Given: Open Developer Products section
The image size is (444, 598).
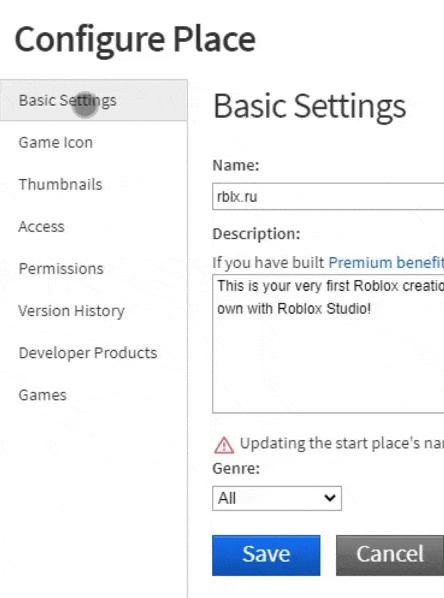Looking at the screenshot, I should coord(88,353).
